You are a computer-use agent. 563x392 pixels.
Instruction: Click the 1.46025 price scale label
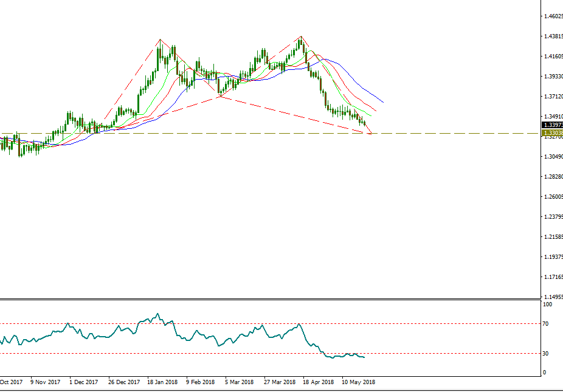point(553,16)
